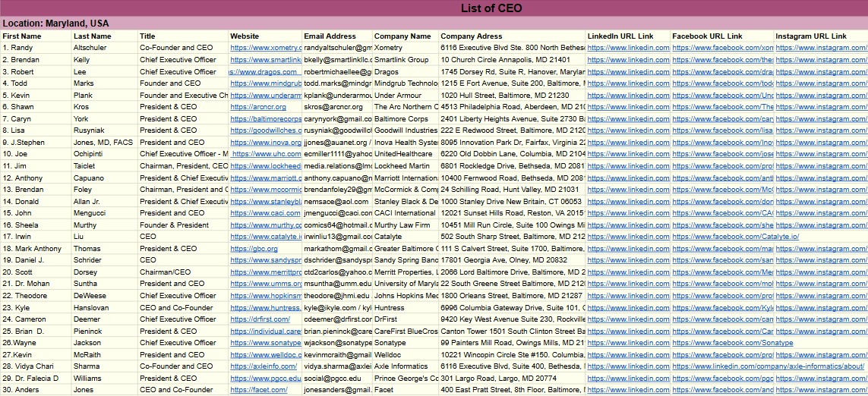Select the Instagram URL Link header cell
The image size is (868, 396).
(821, 36)
